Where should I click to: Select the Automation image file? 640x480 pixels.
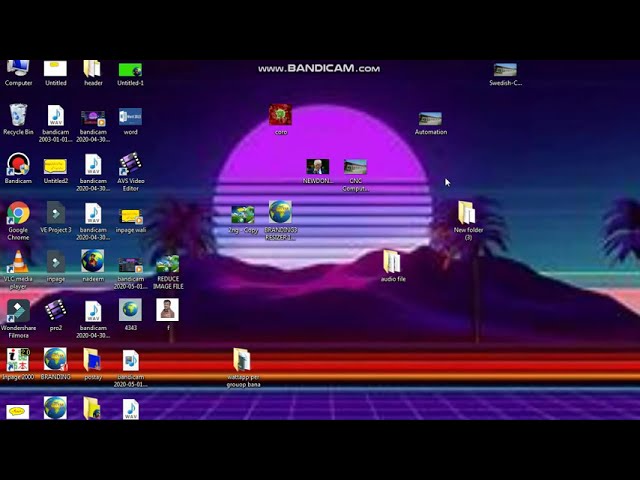tap(430, 123)
